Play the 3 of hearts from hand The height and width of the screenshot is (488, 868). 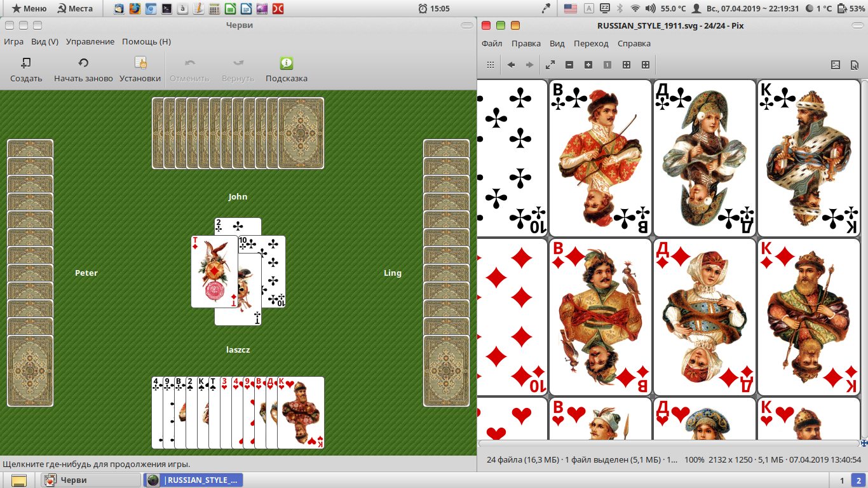pos(226,412)
